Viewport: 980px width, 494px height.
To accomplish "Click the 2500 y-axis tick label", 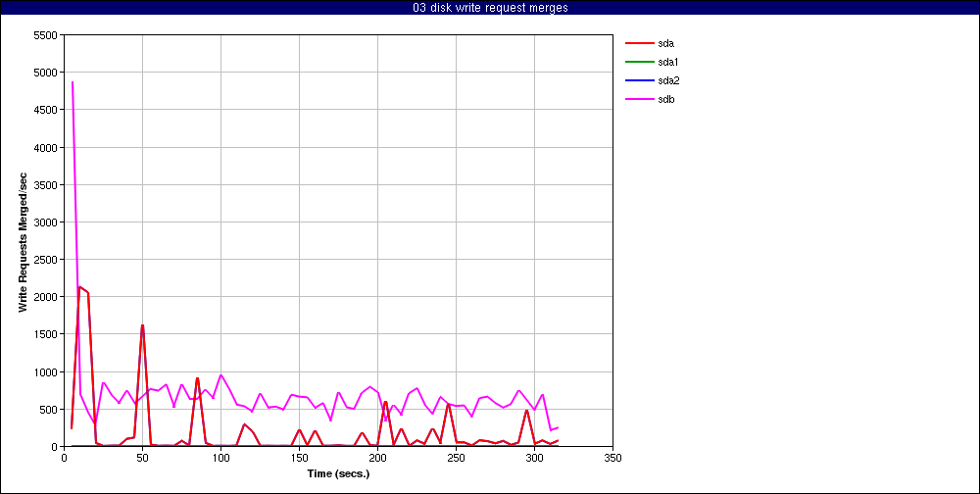I will click(x=46, y=260).
